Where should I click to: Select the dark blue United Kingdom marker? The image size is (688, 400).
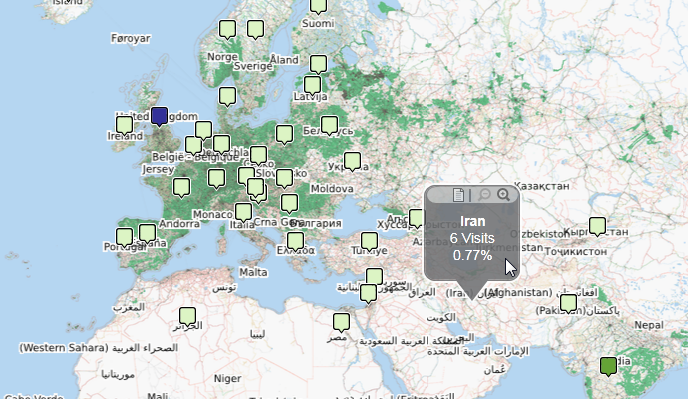(x=159, y=116)
